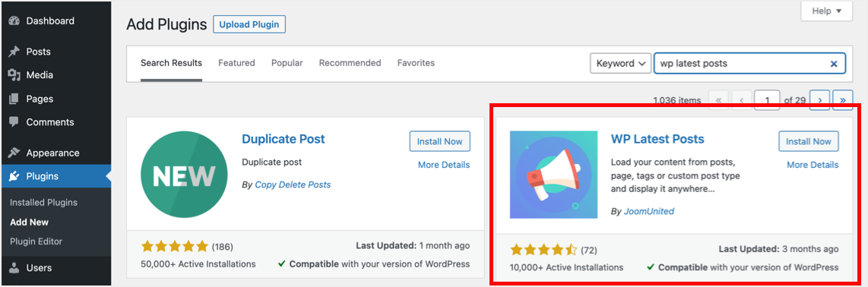This screenshot has height=287, width=868.
Task: Open the Duplicate Post title link
Action: coord(284,139)
